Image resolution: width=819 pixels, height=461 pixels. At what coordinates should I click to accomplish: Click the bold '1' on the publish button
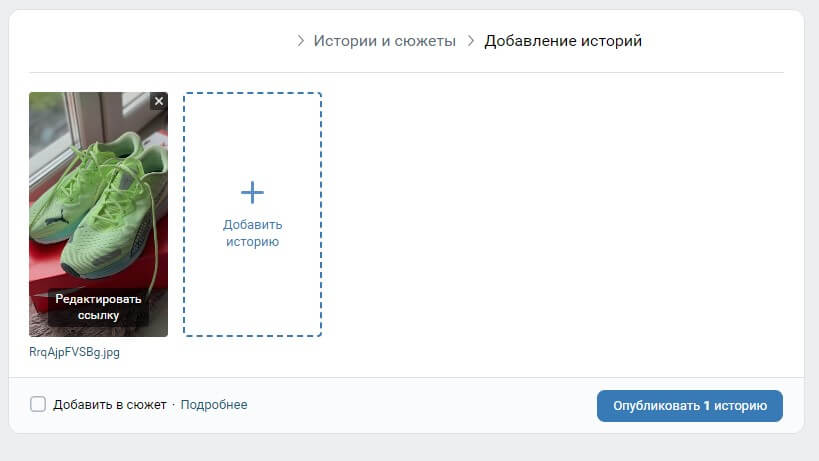(x=707, y=406)
